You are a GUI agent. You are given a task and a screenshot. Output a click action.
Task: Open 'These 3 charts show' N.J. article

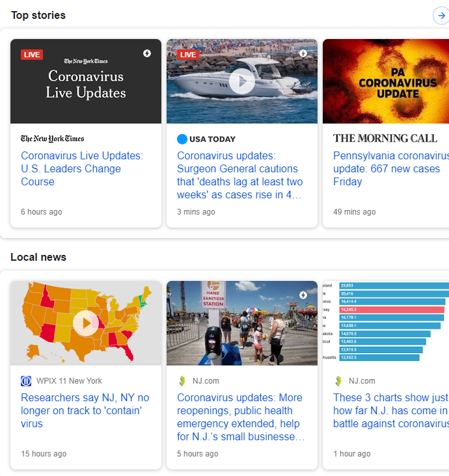point(390,410)
